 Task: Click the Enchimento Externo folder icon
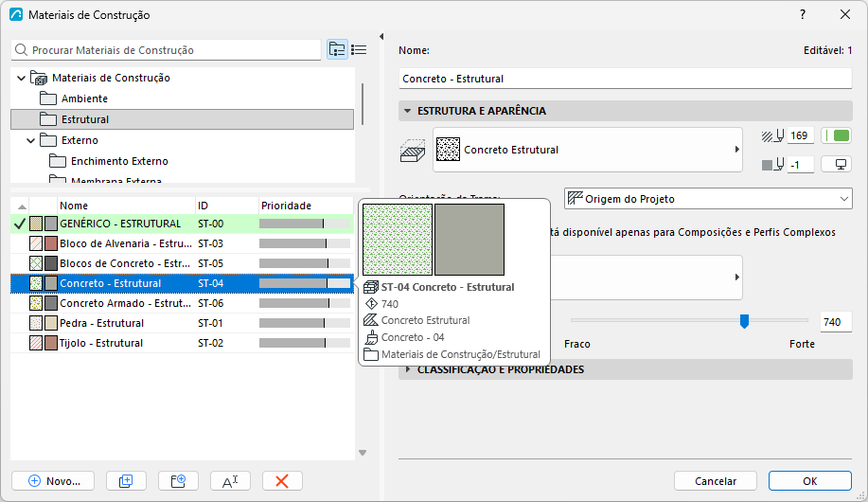tap(58, 161)
